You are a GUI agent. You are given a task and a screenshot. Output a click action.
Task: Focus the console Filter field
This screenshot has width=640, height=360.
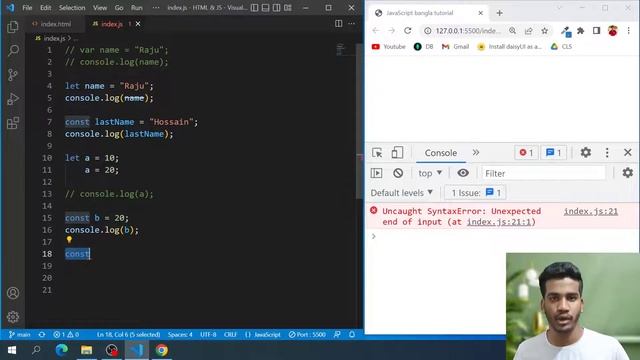[x=543, y=173]
